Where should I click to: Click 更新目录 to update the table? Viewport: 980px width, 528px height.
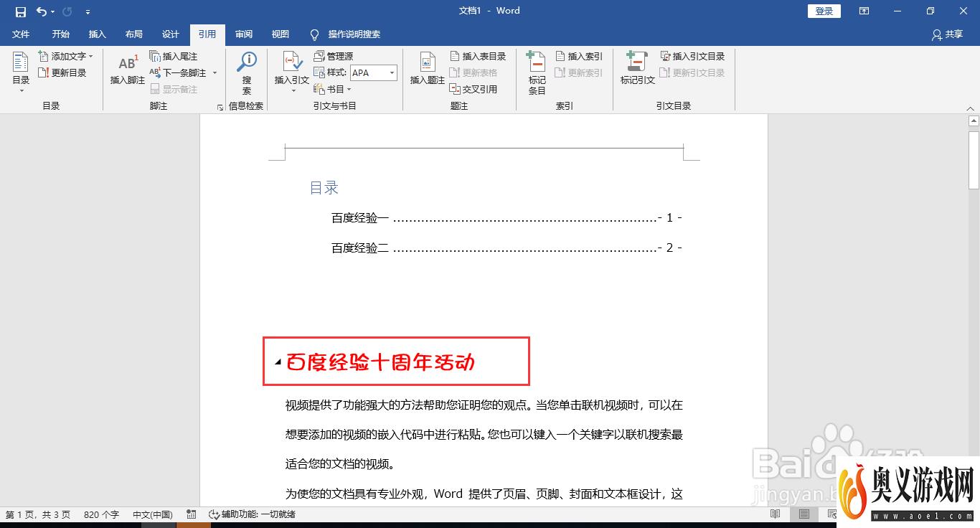tap(62, 72)
